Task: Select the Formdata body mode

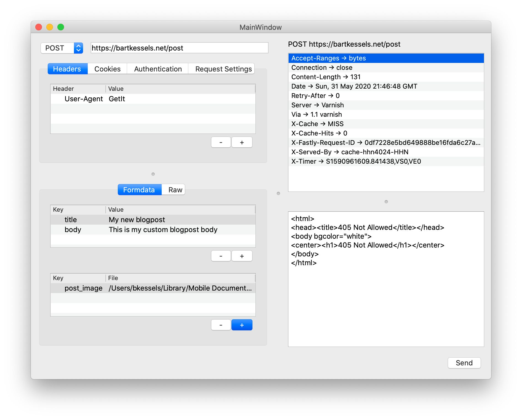Action: coord(139,190)
